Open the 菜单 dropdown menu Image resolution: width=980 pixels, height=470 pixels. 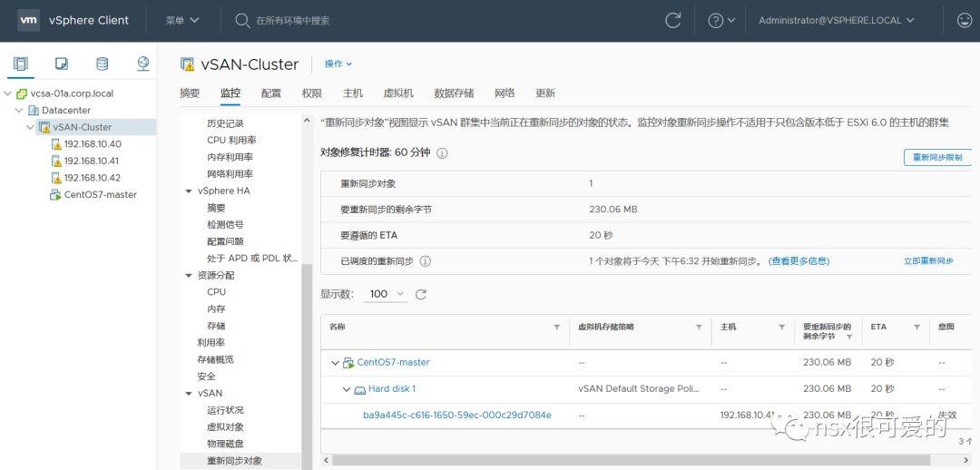point(181,21)
